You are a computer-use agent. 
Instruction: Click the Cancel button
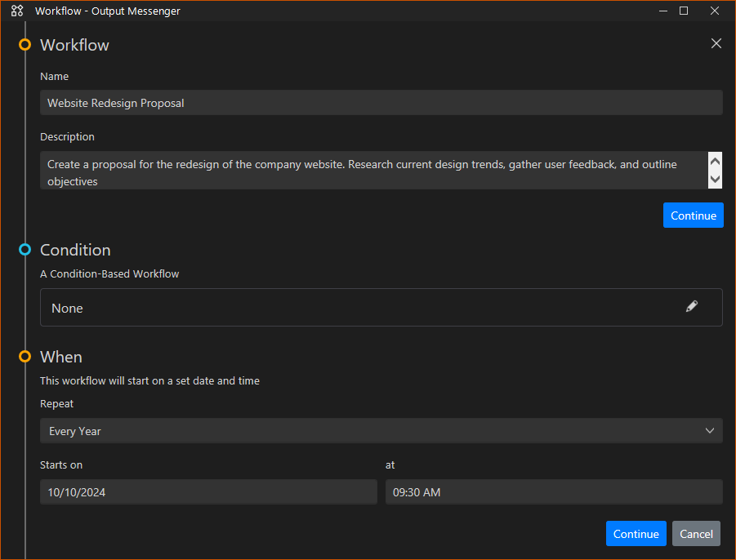[x=696, y=534]
